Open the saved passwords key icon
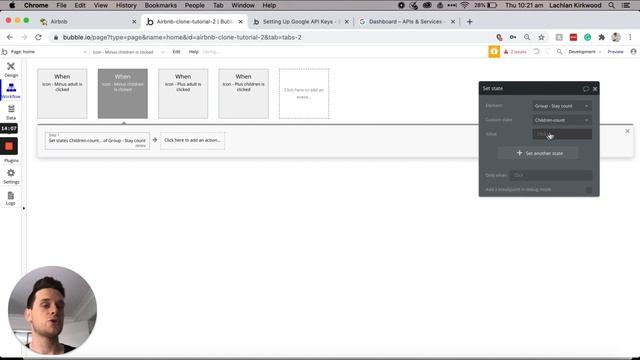Image resolution: width=640 pixels, height=360 pixels. (x=513, y=37)
